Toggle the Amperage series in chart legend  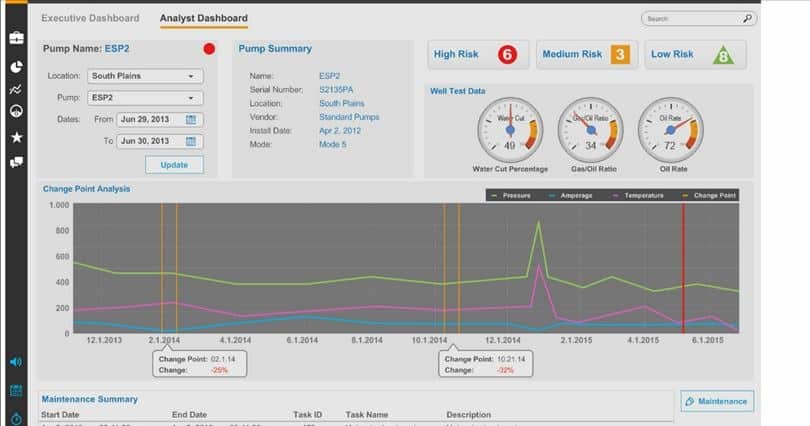coord(571,195)
